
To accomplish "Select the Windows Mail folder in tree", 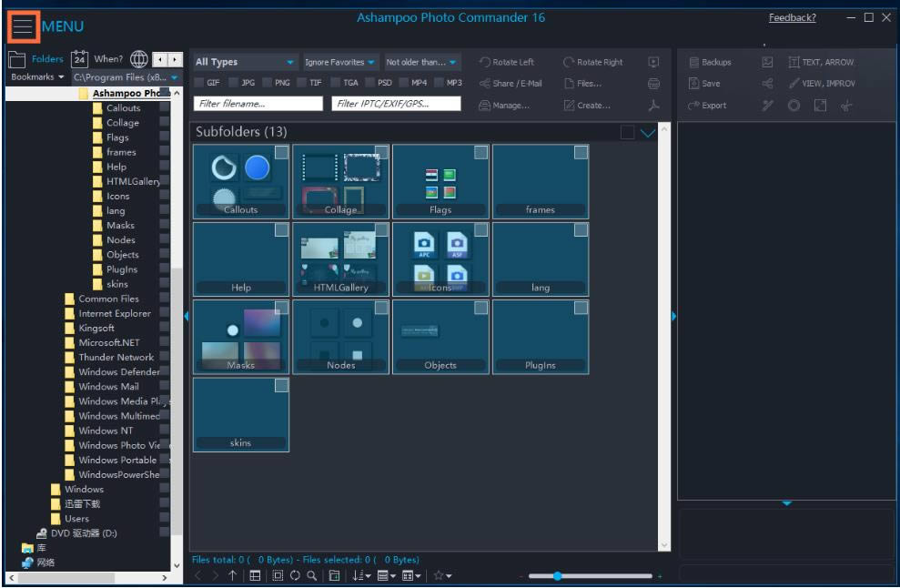I will (x=108, y=387).
